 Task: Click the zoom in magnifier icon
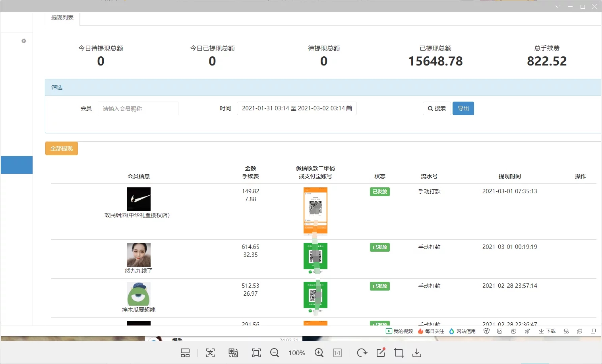click(319, 353)
